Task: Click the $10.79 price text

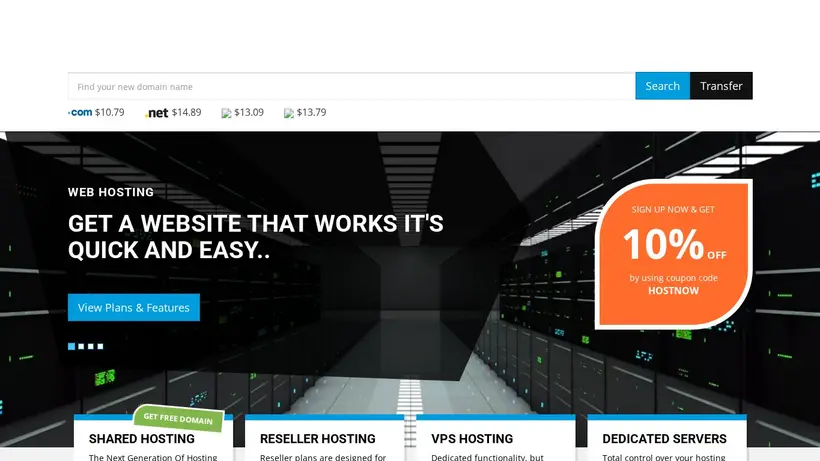Action: tap(110, 112)
